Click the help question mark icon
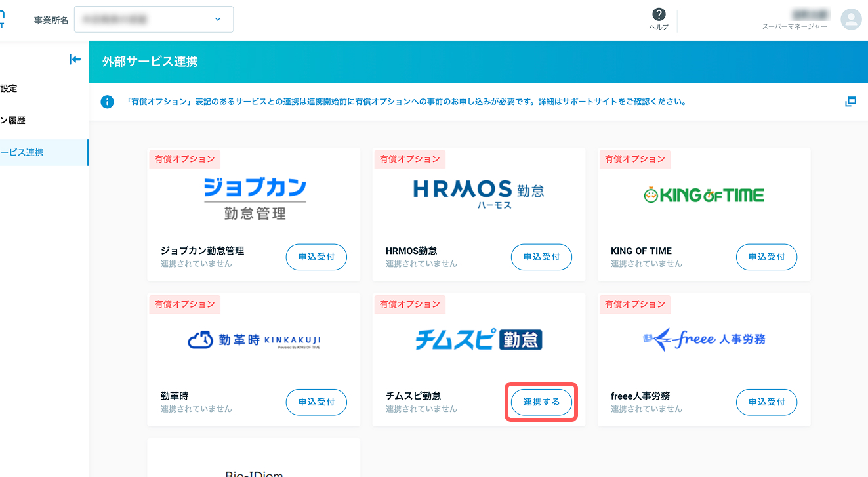This screenshot has width=868, height=477. coord(659,14)
